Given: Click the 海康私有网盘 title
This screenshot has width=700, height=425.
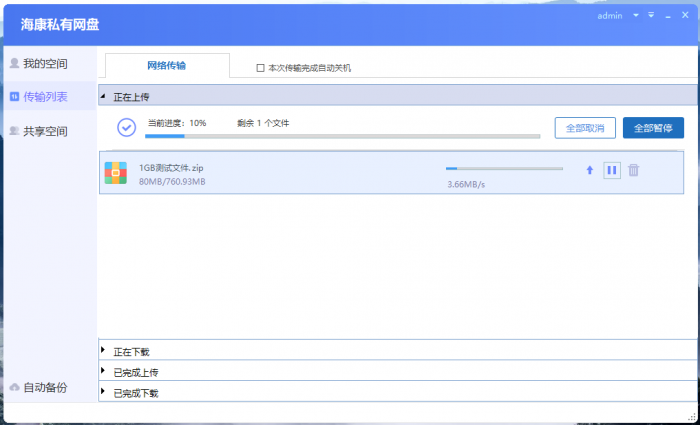Looking at the screenshot, I should pos(60,25).
